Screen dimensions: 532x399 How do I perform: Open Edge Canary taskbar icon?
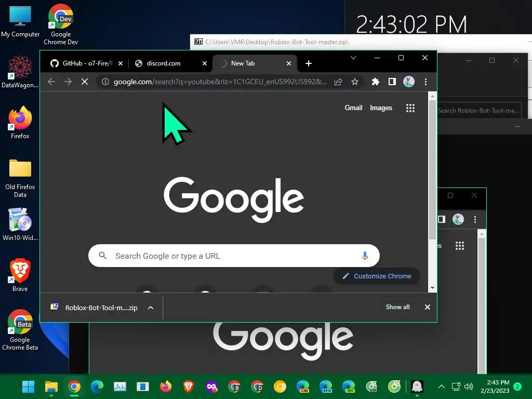pos(303,387)
